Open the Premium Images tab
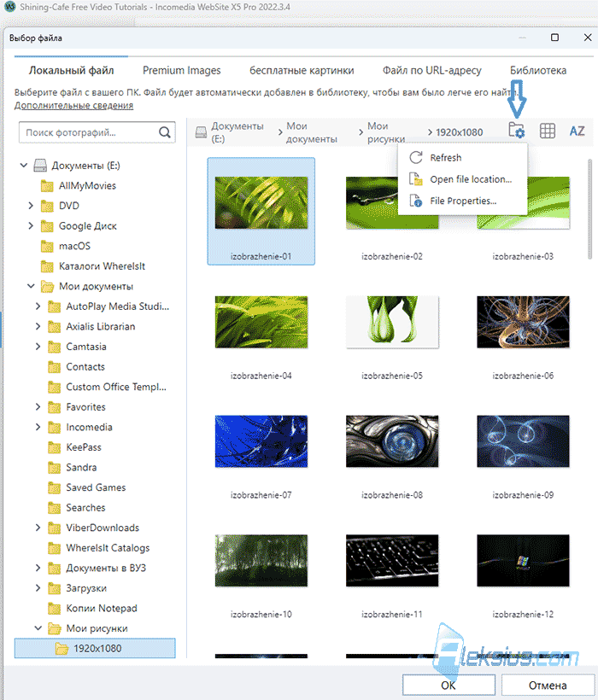 pyautogui.click(x=181, y=71)
